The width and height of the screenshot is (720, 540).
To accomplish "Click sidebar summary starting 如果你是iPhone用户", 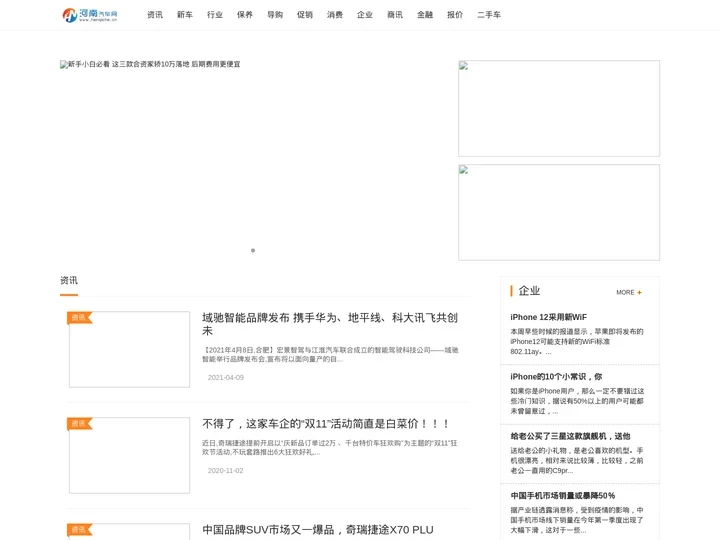I will [577, 401].
